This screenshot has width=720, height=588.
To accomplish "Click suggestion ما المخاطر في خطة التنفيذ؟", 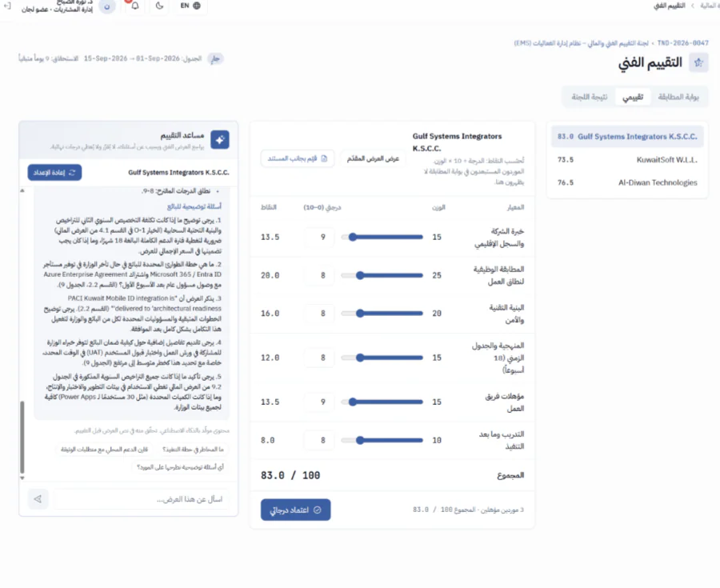I will (x=193, y=450).
